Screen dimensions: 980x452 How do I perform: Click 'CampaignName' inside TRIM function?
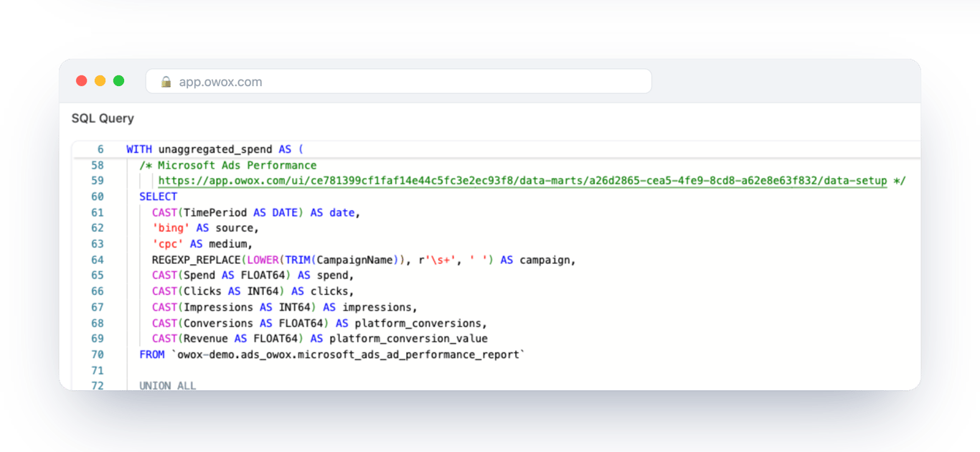pos(354,260)
